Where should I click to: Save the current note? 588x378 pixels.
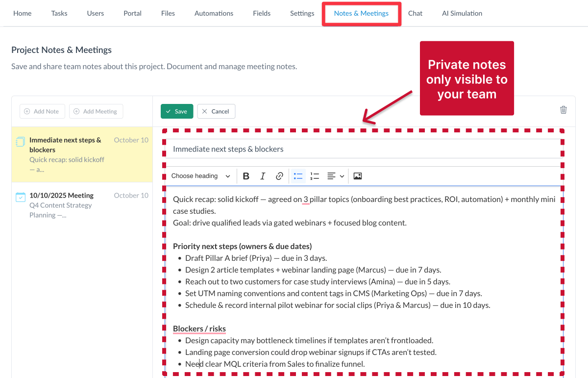(176, 111)
